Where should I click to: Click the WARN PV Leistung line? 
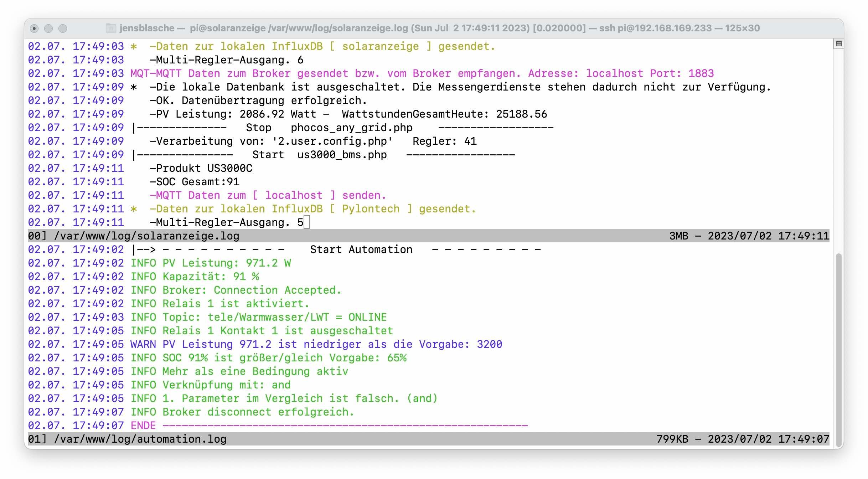point(316,344)
